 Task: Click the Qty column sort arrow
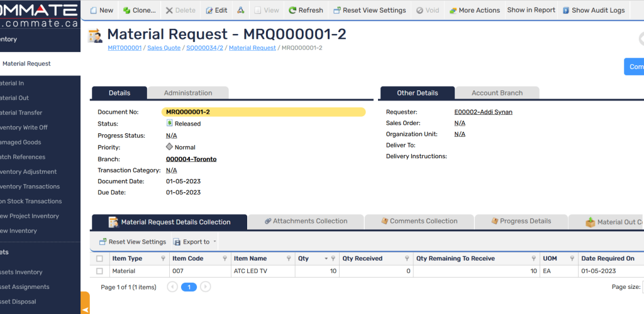[x=326, y=259]
